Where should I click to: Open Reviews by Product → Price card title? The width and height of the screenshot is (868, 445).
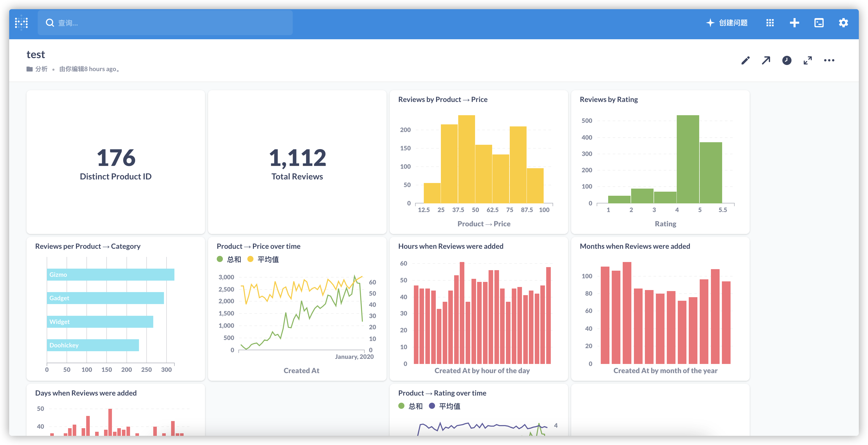pyautogui.click(x=443, y=99)
